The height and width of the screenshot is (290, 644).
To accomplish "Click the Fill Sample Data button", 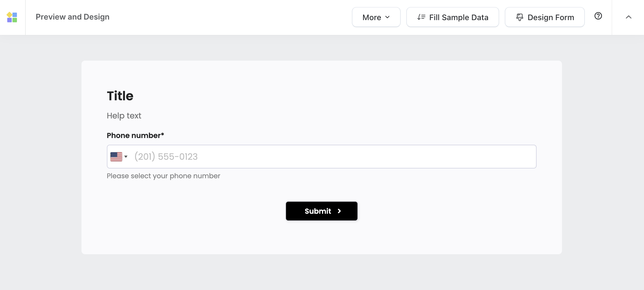I will (x=452, y=17).
